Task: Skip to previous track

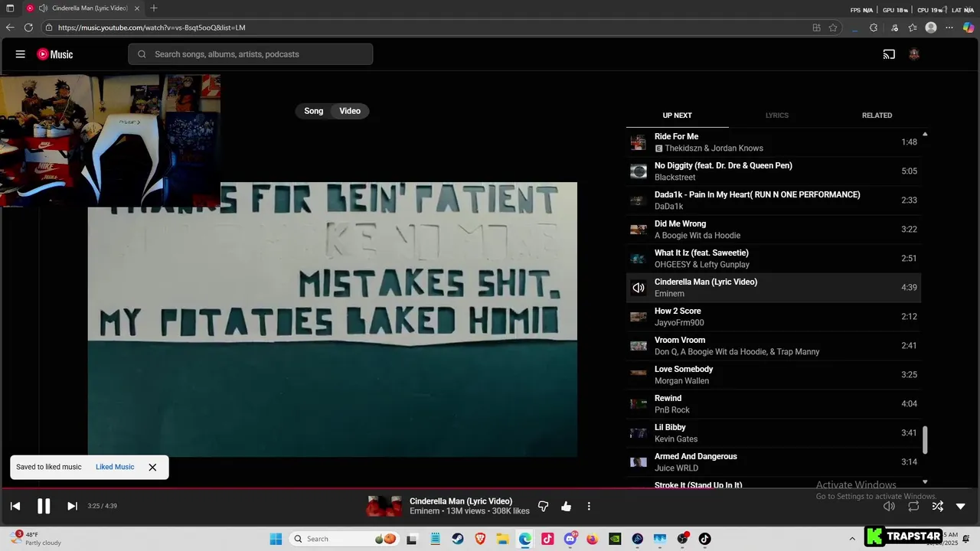Action: coord(15,506)
